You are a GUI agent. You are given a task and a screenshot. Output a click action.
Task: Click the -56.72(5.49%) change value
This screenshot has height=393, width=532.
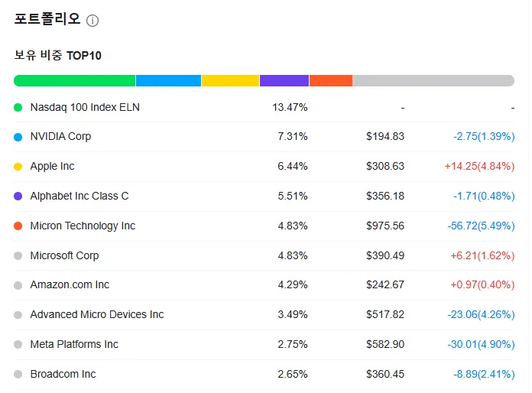coord(481,226)
